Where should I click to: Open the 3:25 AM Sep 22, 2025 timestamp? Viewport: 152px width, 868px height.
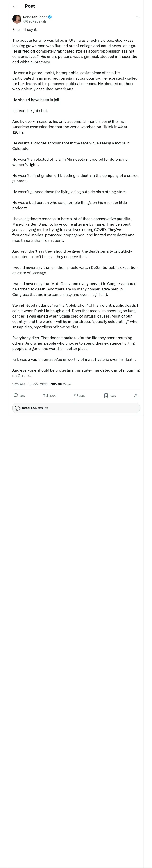(x=30, y=384)
